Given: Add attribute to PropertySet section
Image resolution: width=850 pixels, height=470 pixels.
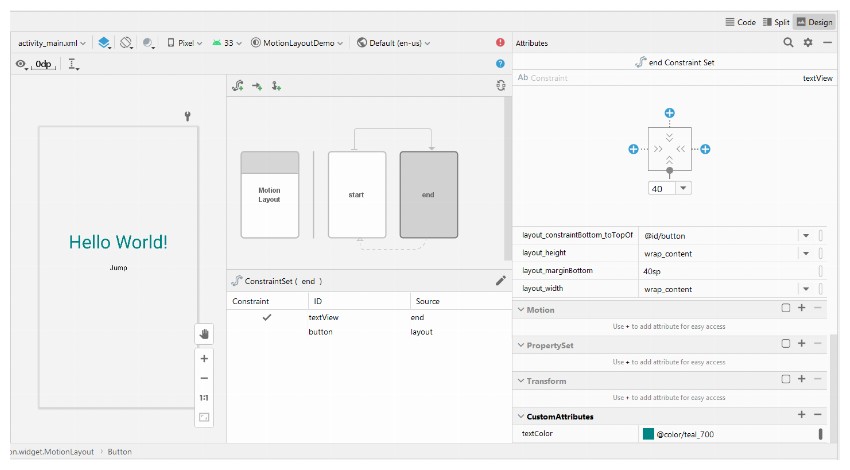Looking at the screenshot, I should pos(802,344).
